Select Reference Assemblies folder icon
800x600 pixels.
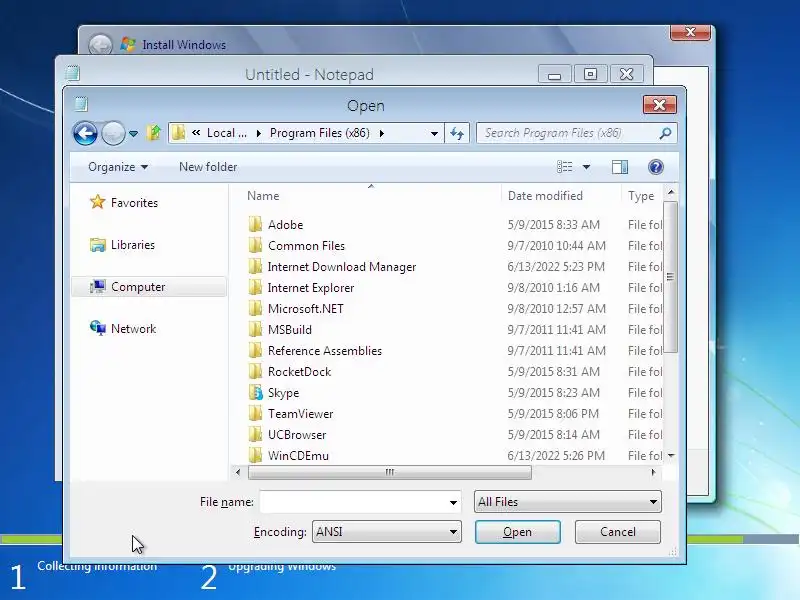click(x=255, y=351)
